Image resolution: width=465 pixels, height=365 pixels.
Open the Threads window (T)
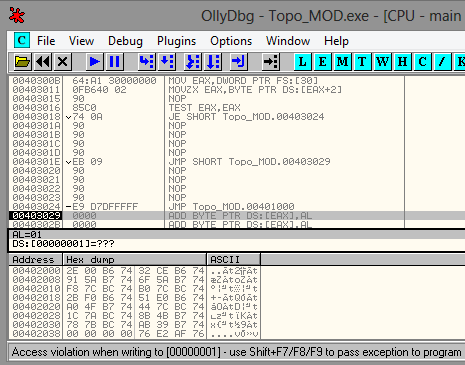pyautogui.click(x=362, y=62)
